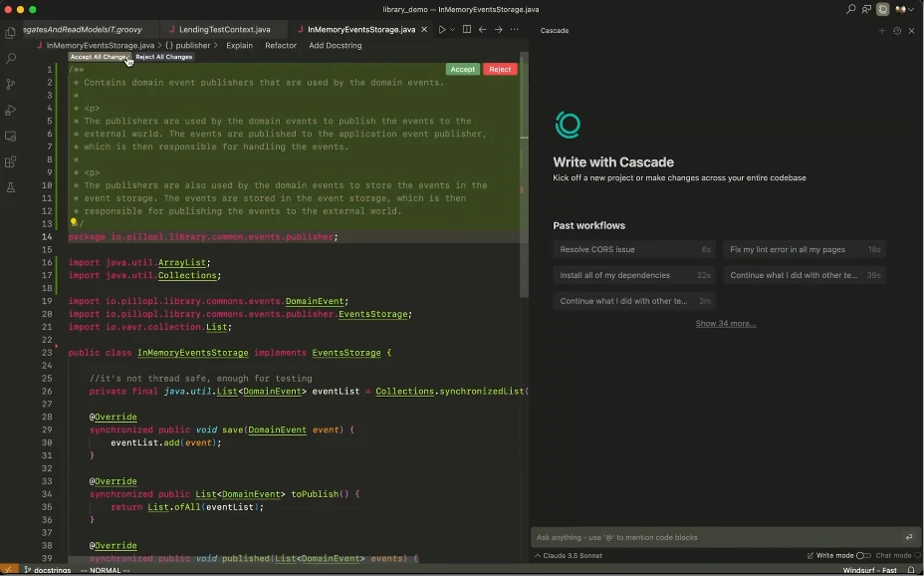Click the red Reject button

(x=500, y=70)
